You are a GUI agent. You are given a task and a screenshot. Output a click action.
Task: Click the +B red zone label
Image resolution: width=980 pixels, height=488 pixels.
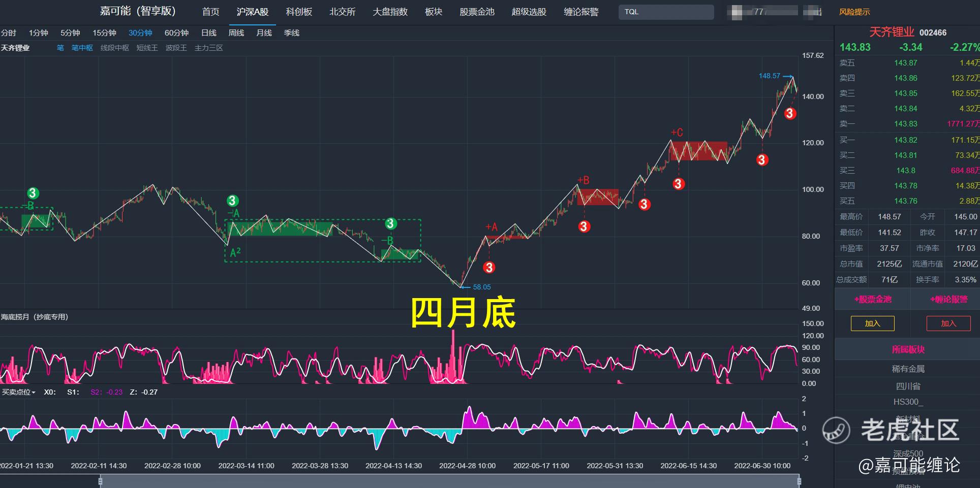[x=584, y=180]
